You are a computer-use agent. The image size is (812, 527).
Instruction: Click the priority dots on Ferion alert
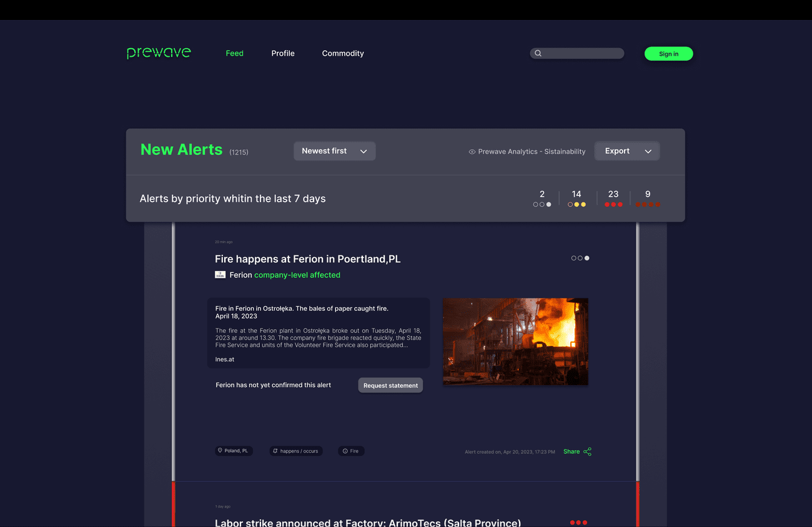click(x=580, y=258)
